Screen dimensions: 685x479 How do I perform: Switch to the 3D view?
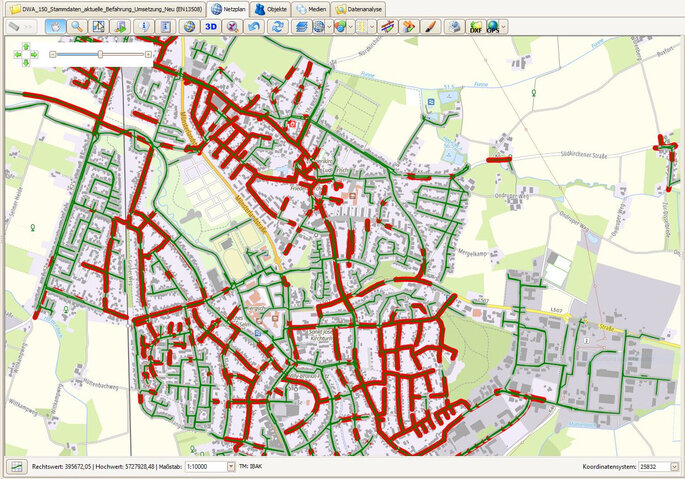[x=211, y=26]
